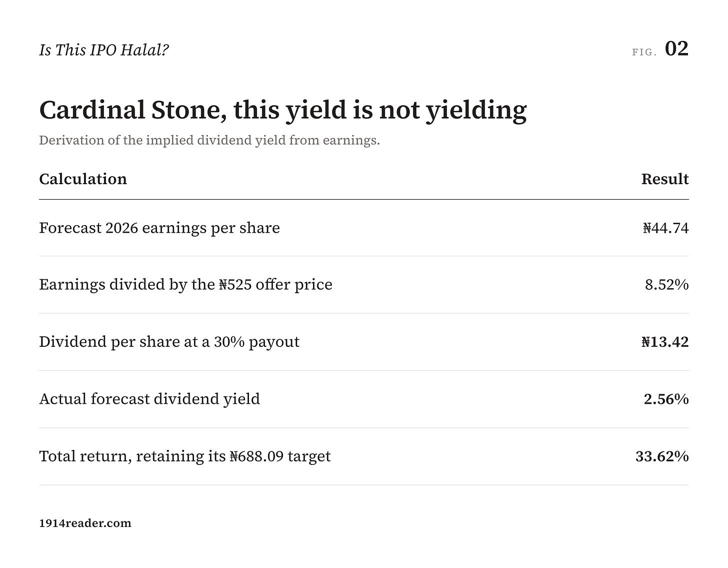728x568 pixels.
Task: Click the 'Is This IPO Halal?' heading
Action: tap(104, 50)
